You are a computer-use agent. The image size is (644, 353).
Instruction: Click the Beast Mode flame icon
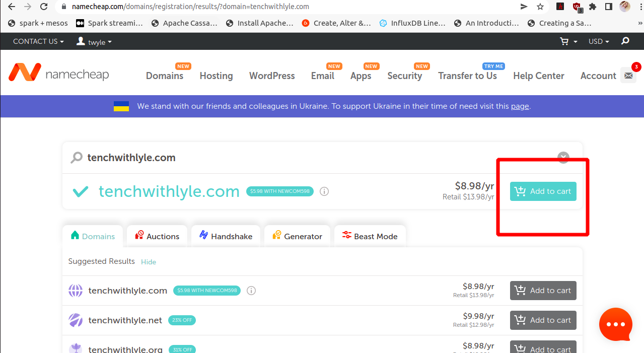coord(346,235)
